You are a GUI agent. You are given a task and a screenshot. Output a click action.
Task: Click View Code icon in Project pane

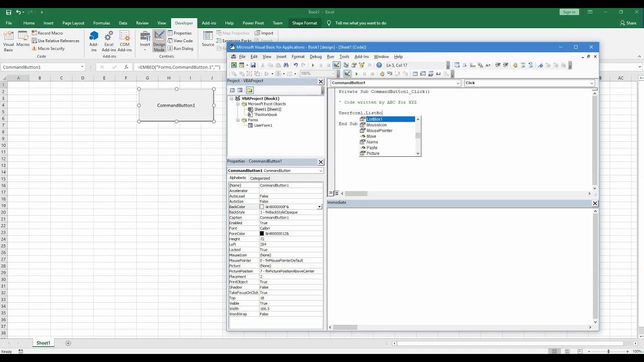point(232,90)
